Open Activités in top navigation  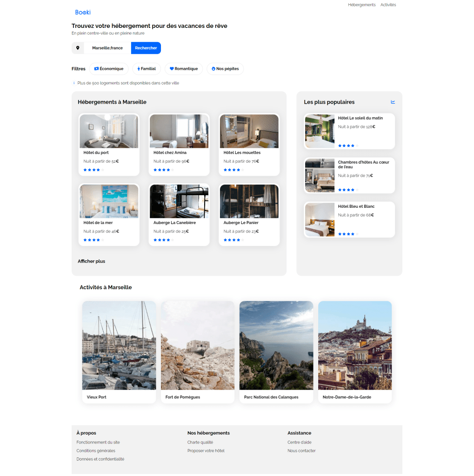coord(388,5)
